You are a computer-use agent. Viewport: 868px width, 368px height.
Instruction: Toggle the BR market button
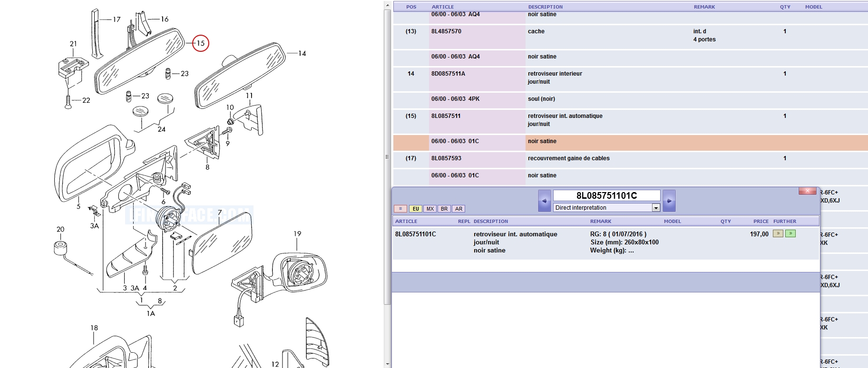click(444, 209)
